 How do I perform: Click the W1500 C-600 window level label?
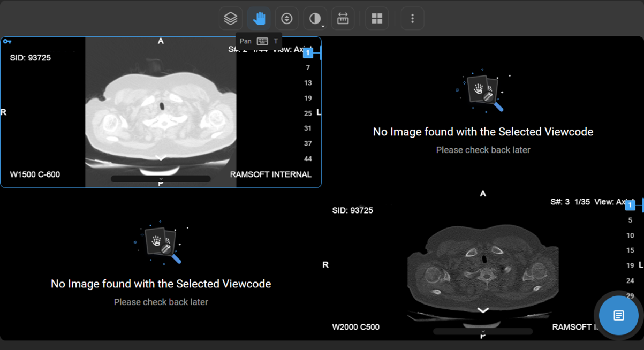pyautogui.click(x=35, y=174)
